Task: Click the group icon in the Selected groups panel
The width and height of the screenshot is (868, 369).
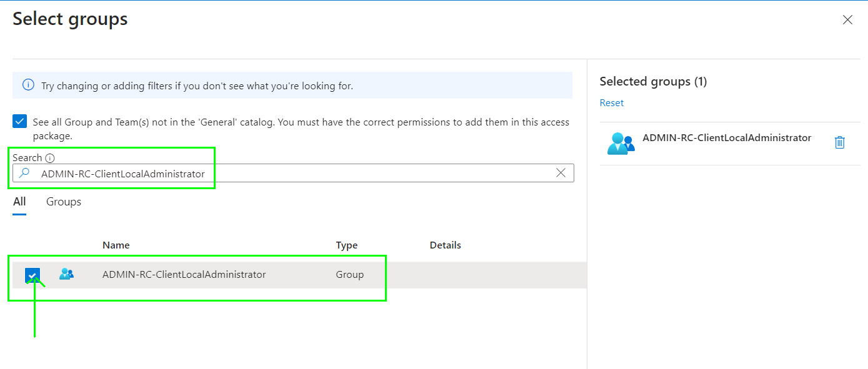Action: (x=620, y=143)
